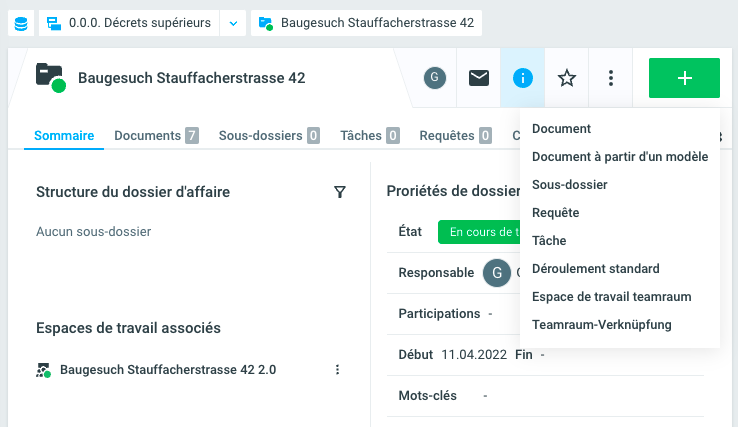Expand the breadcrumb dropdown chevron

click(x=232, y=23)
